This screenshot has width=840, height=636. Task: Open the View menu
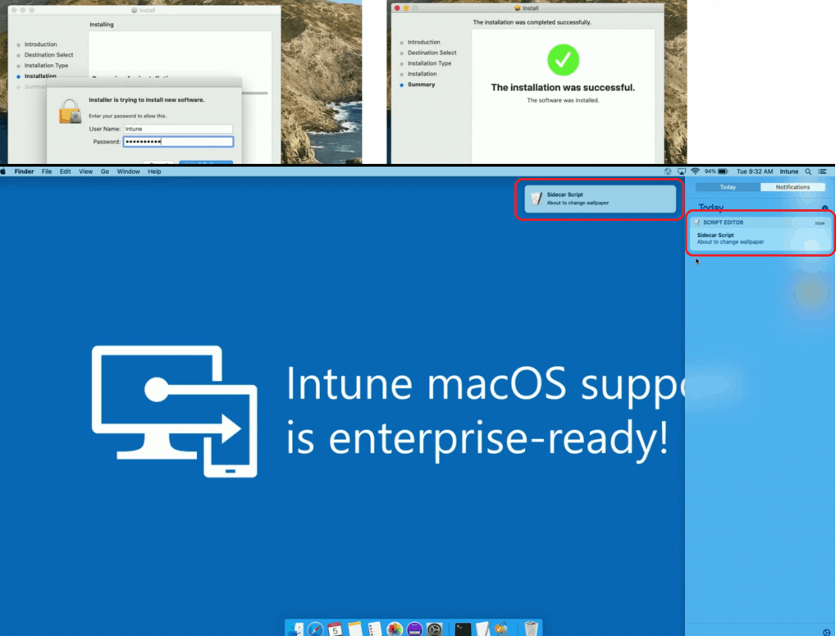click(85, 172)
